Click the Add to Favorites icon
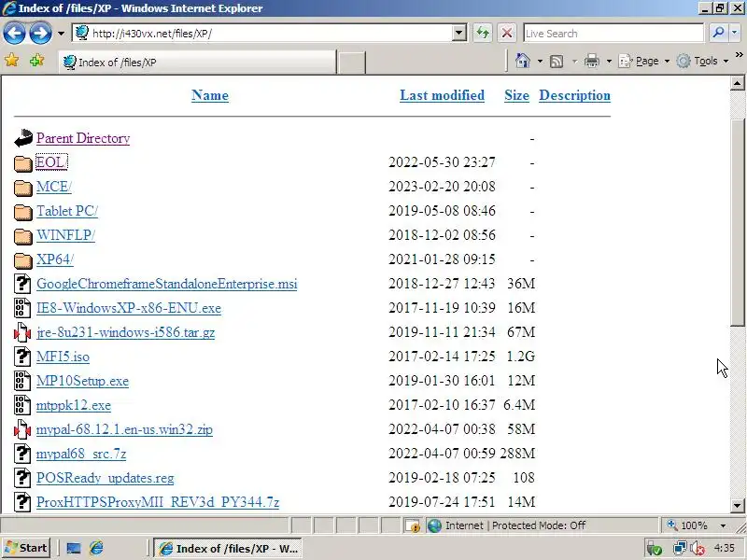 (x=36, y=61)
